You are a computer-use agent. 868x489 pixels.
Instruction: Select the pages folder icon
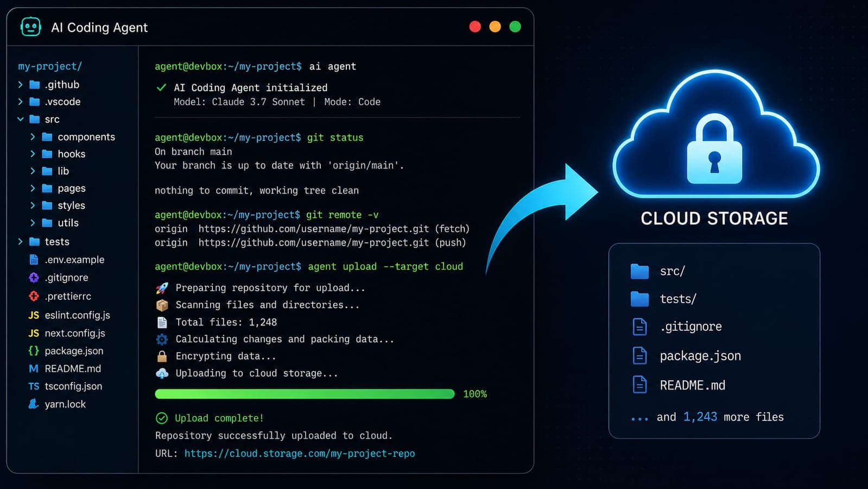47,189
